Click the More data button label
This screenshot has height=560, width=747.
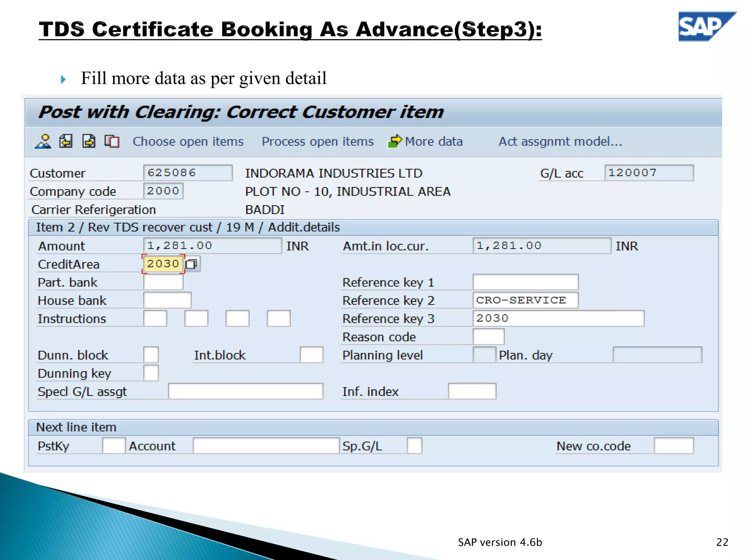(434, 141)
